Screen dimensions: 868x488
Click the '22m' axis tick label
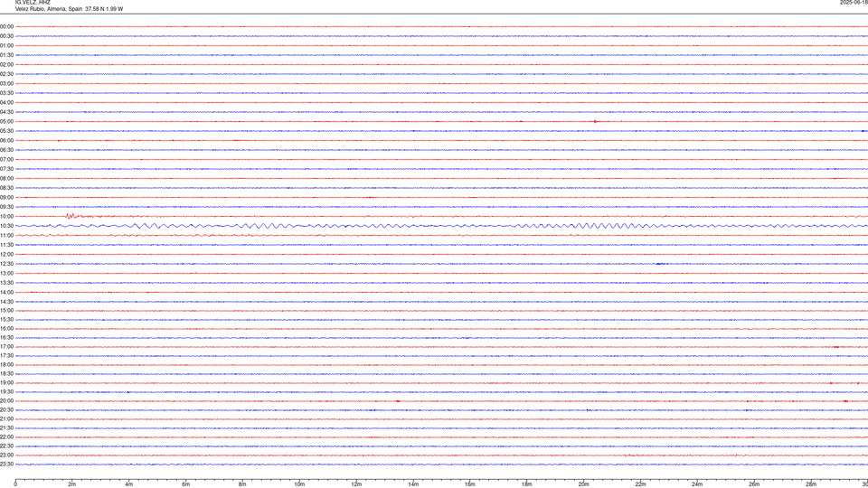pyautogui.click(x=640, y=484)
